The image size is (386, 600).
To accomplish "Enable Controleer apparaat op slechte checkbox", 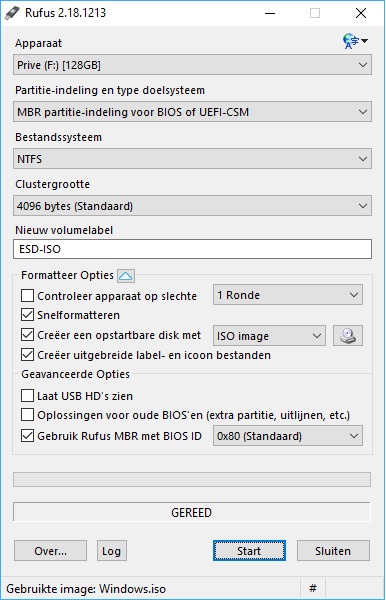I will (x=27, y=295).
